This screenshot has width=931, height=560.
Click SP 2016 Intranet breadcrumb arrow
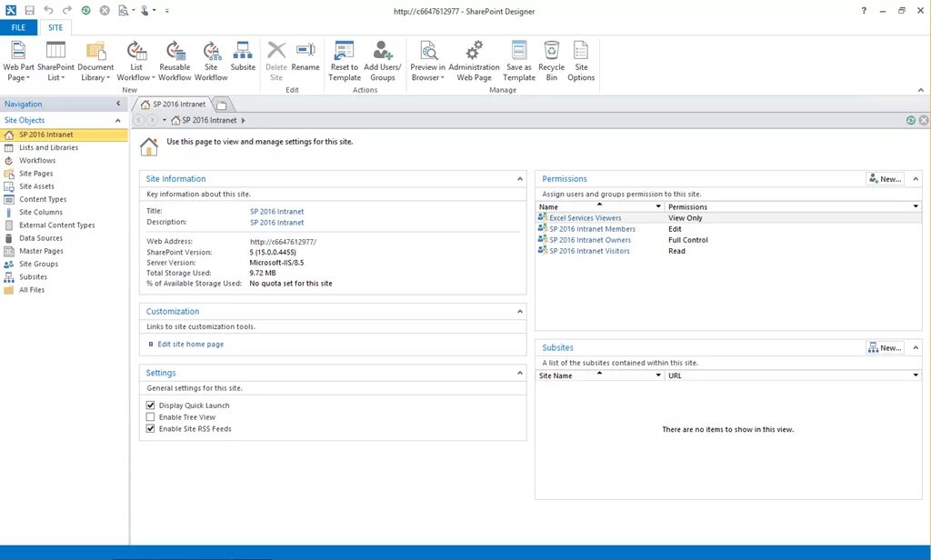click(x=243, y=121)
